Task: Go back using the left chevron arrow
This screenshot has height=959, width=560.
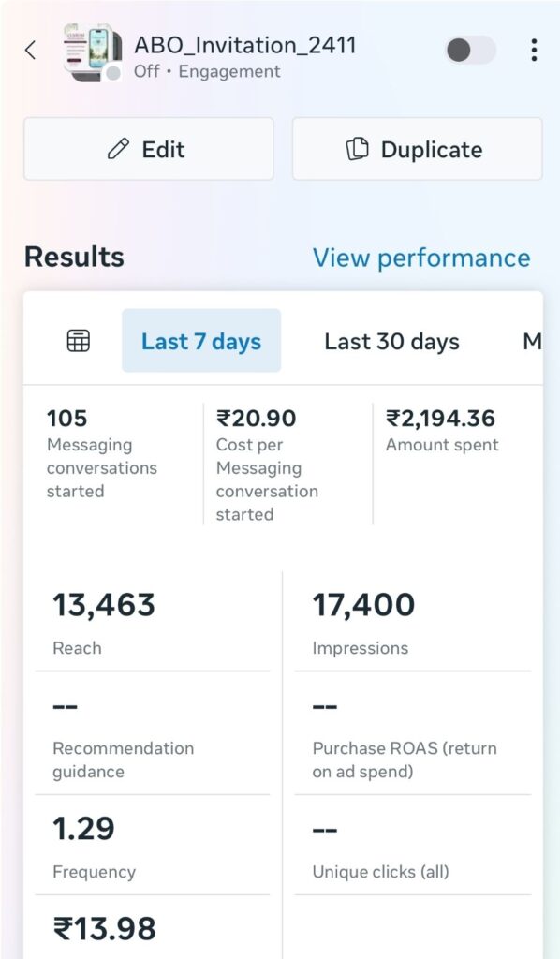Action: (31, 50)
